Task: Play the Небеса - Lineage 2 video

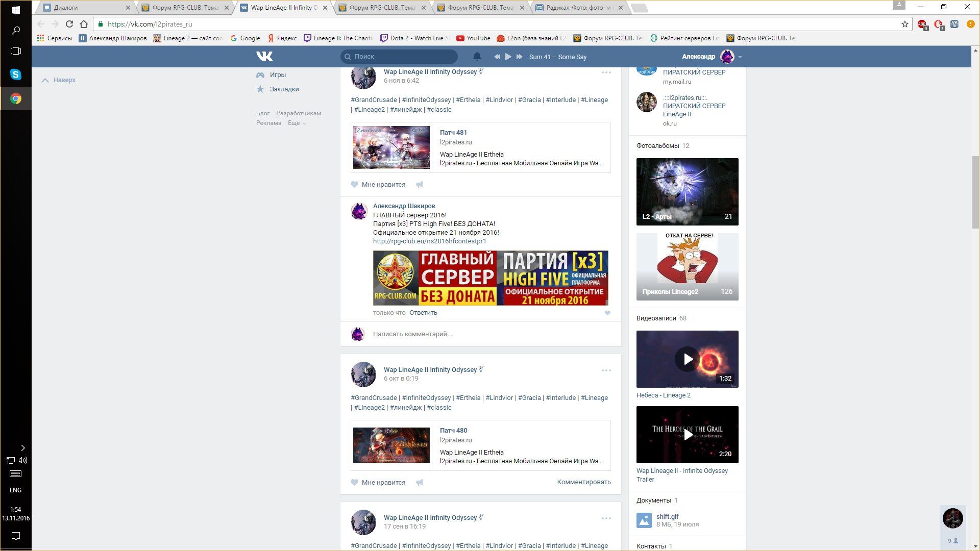Action: [x=687, y=359]
